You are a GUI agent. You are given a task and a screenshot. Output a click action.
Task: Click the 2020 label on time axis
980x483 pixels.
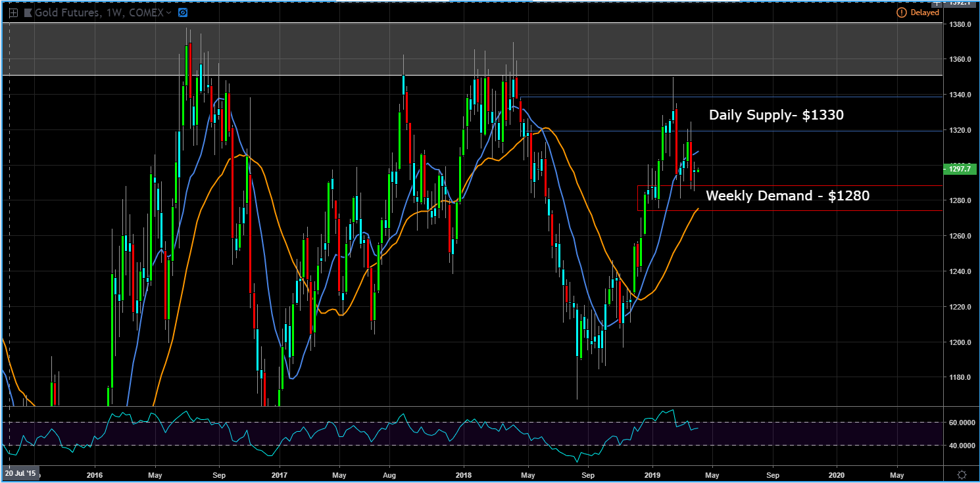coord(837,474)
